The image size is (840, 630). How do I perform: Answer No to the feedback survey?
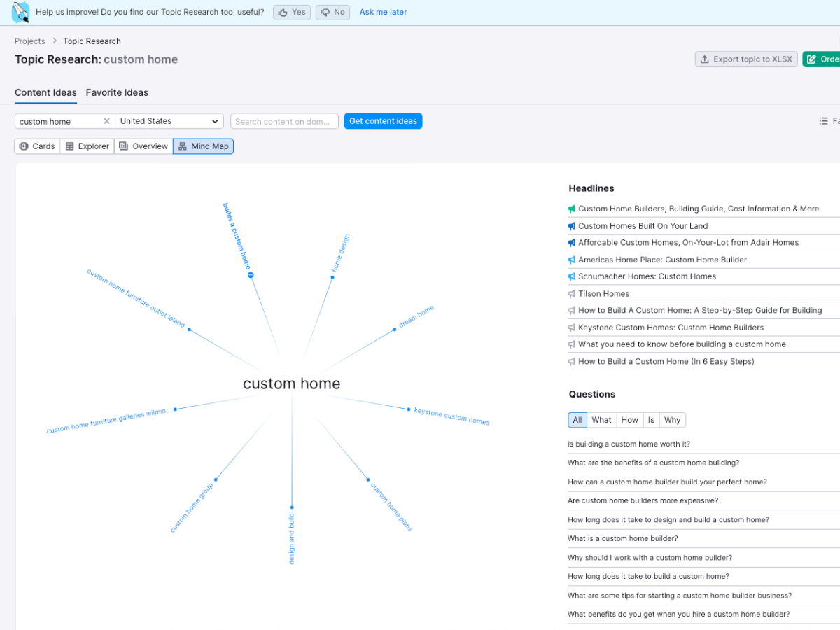(x=332, y=12)
